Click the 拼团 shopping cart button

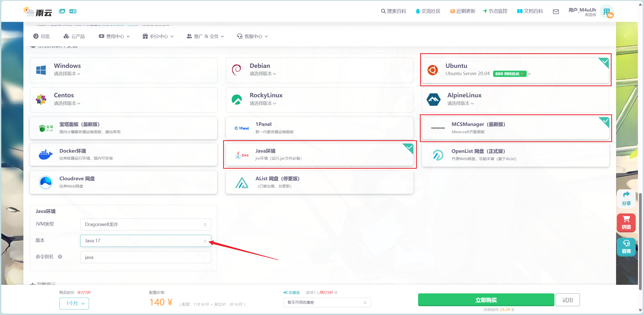626,222
